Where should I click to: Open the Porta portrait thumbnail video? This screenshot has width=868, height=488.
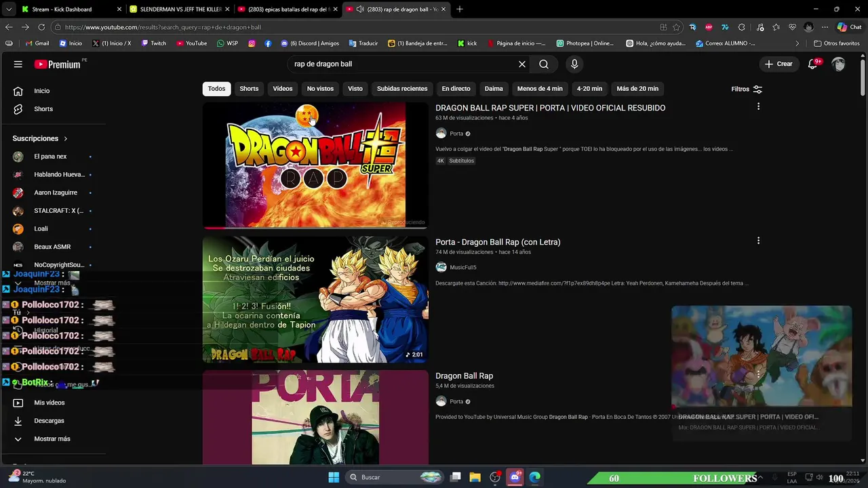tap(315, 418)
